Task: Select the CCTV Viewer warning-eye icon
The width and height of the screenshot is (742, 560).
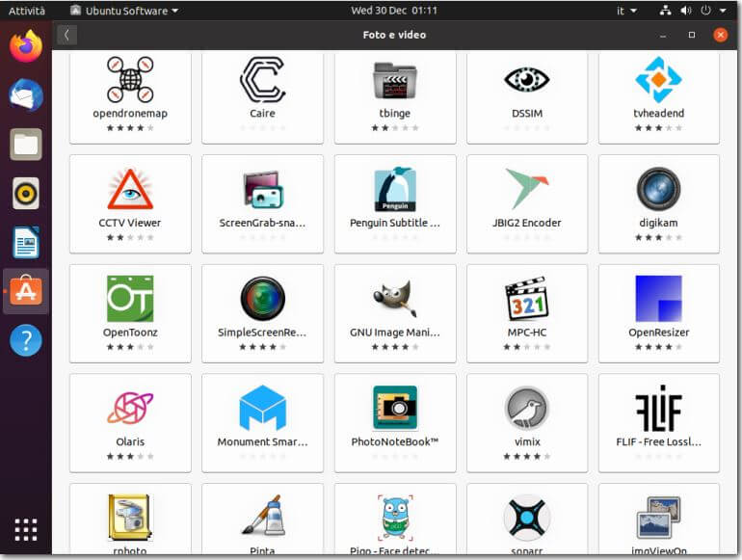Action: tap(130, 189)
